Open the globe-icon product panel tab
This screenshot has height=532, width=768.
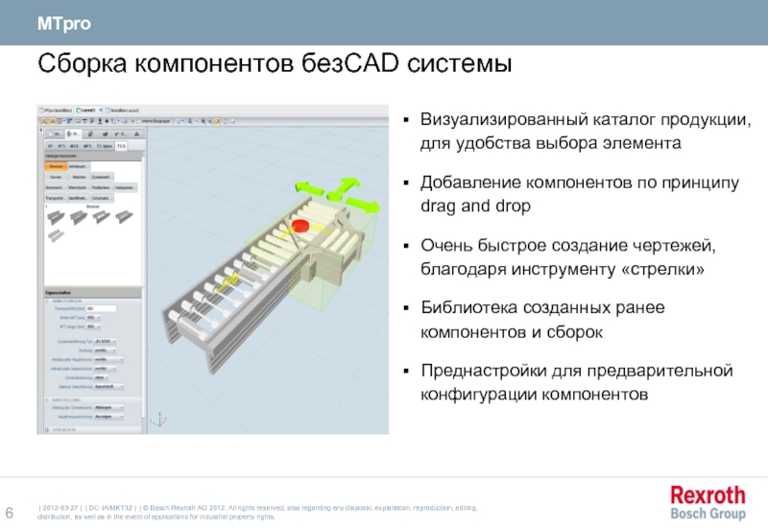[x=74, y=133]
